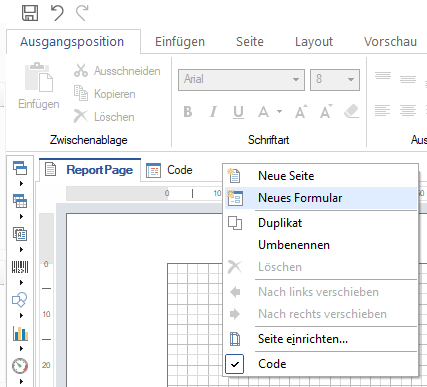This screenshot has width=427, height=387.
Task: Select the band object tool in sidebar
Action: (x=20, y=168)
